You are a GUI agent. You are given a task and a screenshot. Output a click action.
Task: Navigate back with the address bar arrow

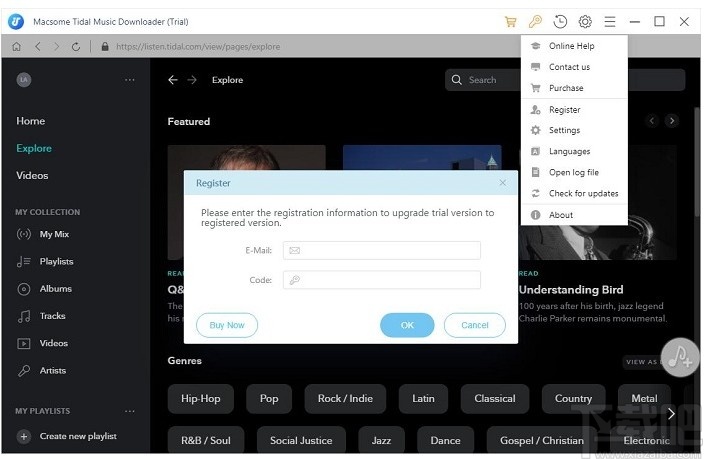(38, 46)
